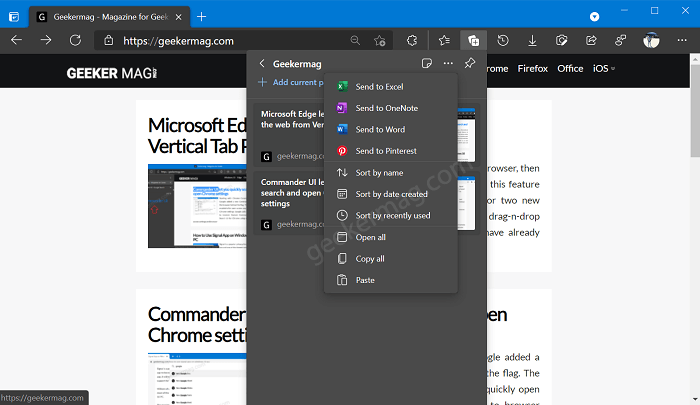The width and height of the screenshot is (700, 405).
Task: Open the Microsoft Edge article headline
Action: point(197,136)
